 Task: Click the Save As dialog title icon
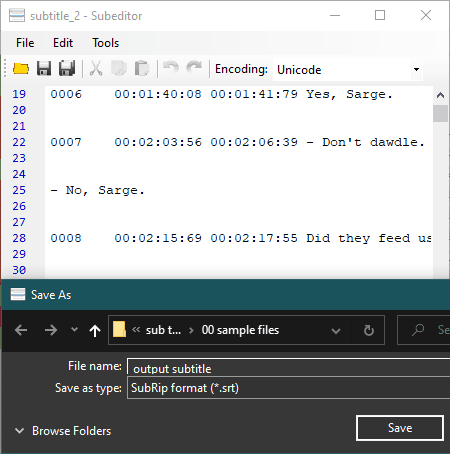coord(18,295)
